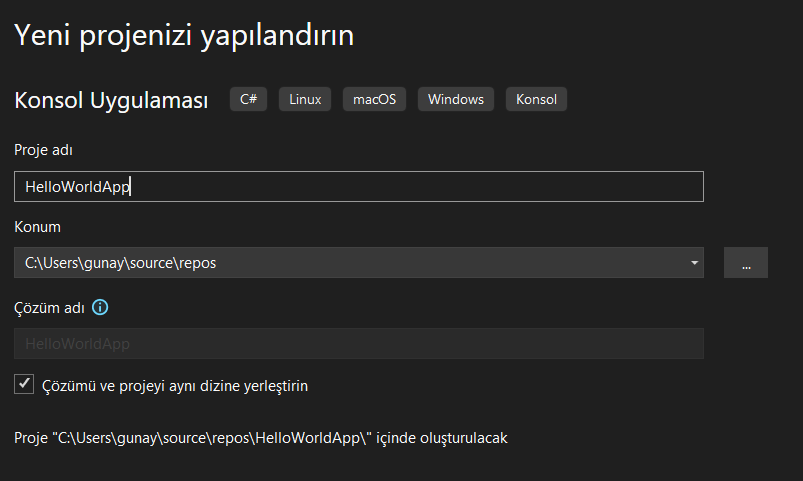Click the Proje adı label
Image resolution: width=803 pixels, height=481 pixels.
(x=43, y=150)
